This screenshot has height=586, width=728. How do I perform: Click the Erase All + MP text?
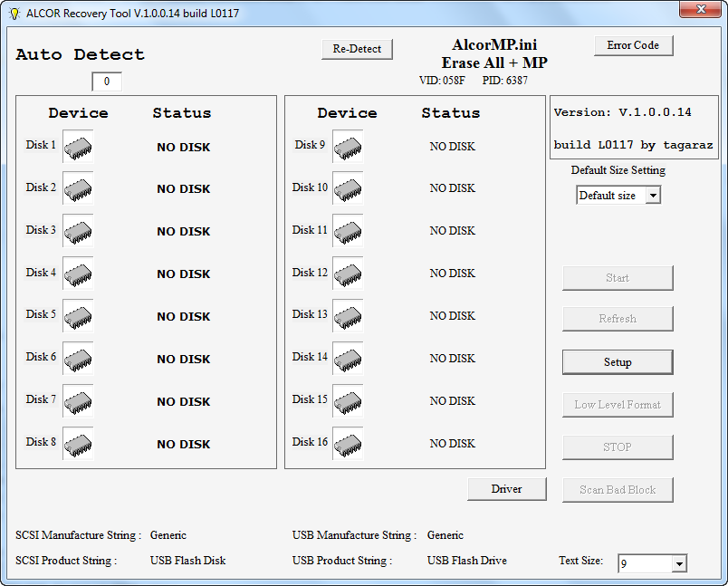[x=494, y=62]
